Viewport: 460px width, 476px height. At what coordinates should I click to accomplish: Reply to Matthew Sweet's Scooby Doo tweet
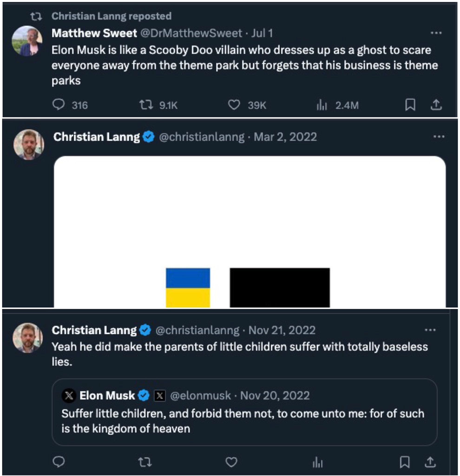pos(59,105)
